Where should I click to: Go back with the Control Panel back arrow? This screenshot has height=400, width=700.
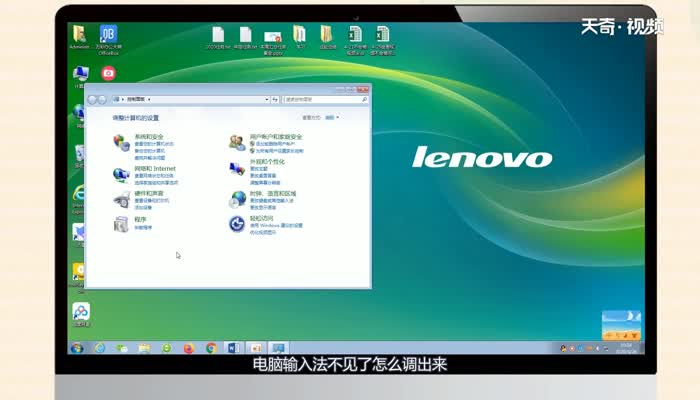coord(92,100)
